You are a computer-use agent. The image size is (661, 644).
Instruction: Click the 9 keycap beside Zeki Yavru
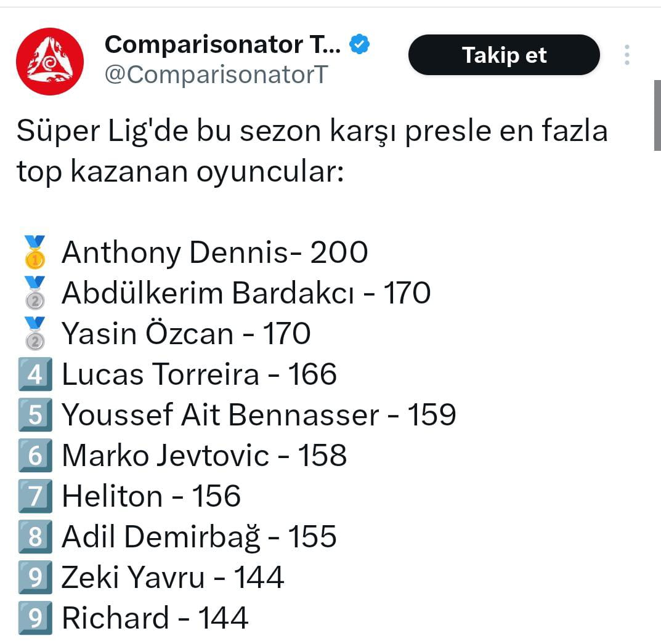[35, 577]
